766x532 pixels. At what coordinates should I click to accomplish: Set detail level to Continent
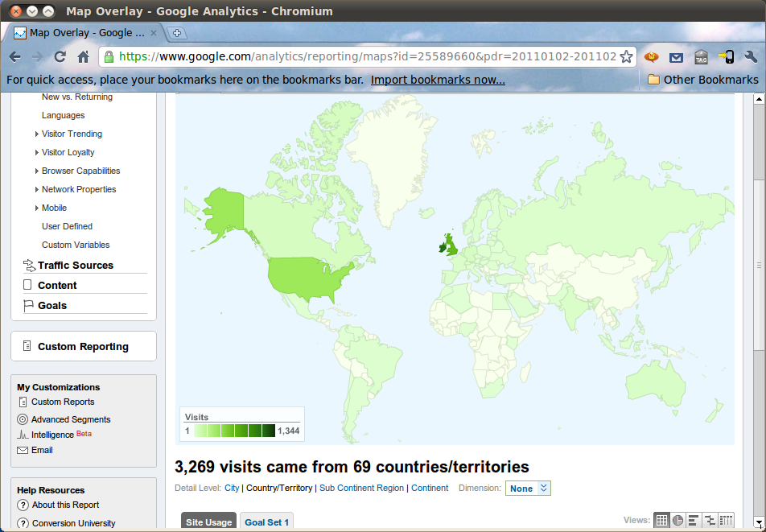click(x=430, y=488)
